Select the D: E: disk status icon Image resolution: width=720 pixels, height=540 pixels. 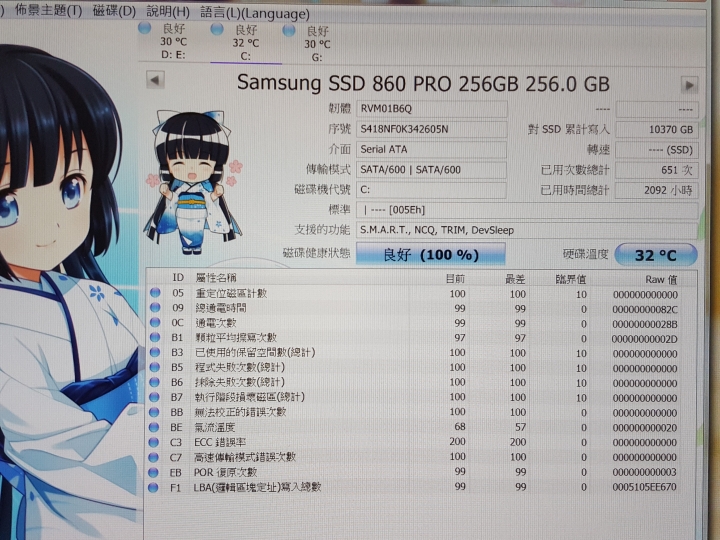[x=145, y=28]
